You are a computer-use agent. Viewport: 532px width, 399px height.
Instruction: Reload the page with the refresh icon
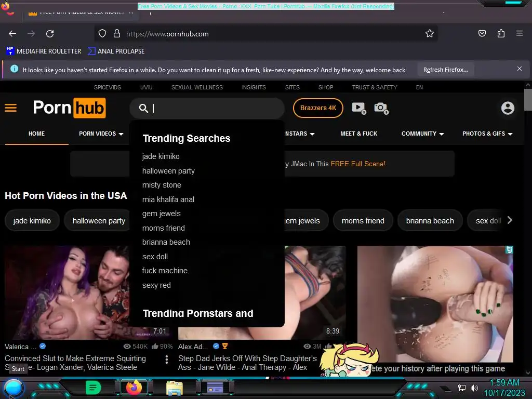pos(50,34)
